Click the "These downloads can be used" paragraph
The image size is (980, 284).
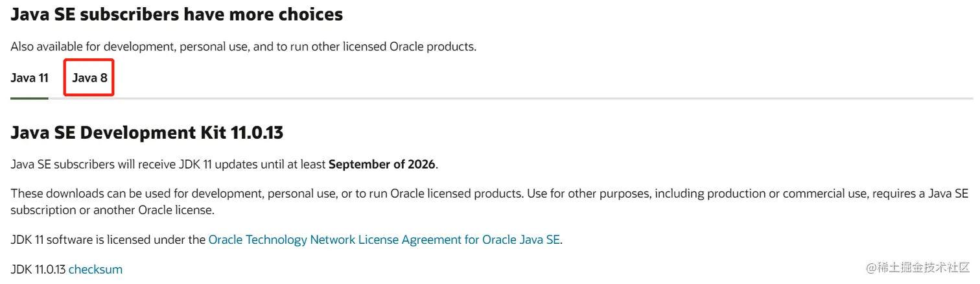(x=130, y=194)
